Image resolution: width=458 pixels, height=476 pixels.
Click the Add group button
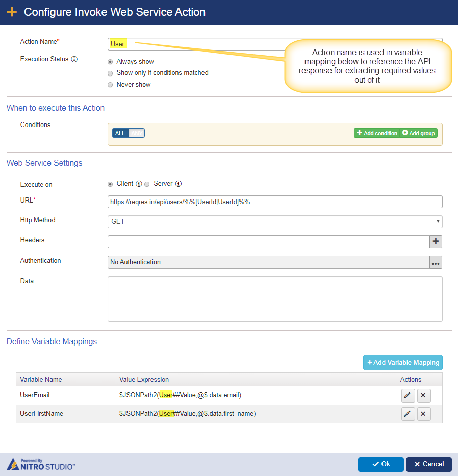[x=419, y=133]
